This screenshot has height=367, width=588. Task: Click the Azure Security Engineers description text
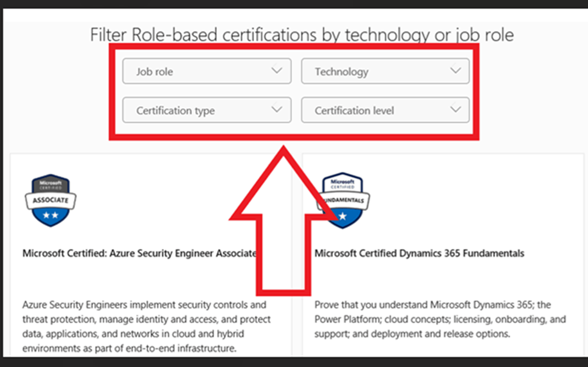point(147,326)
